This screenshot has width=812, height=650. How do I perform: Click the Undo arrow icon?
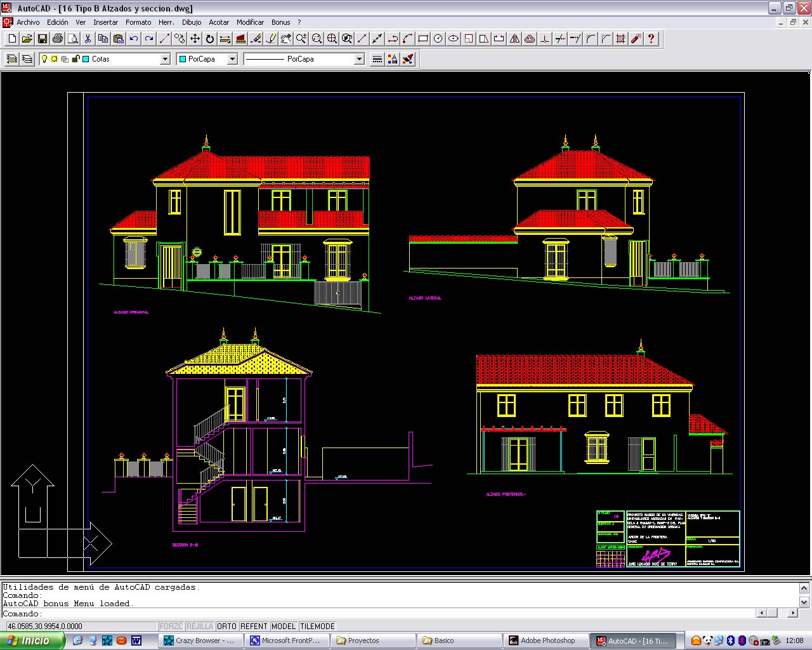134,39
